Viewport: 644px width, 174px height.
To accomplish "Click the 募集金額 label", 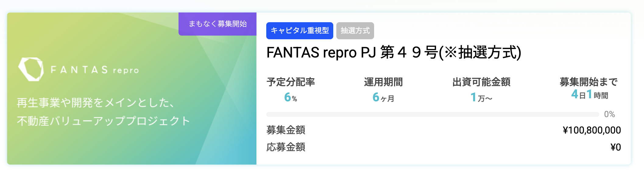I will pos(286,130).
